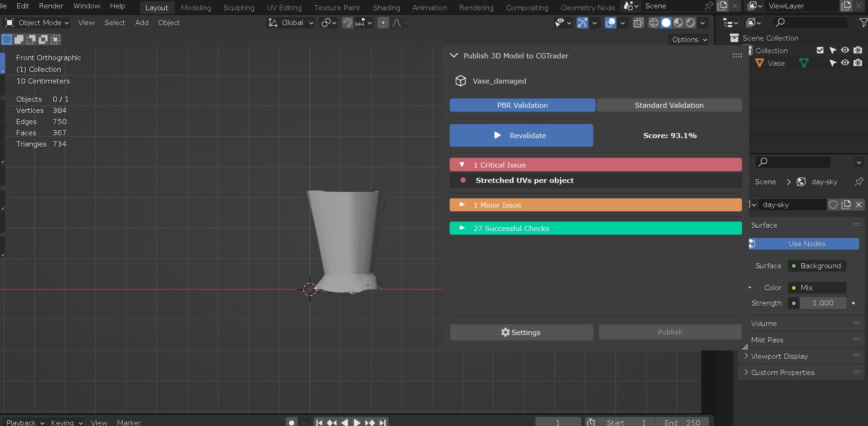
Task: Play animation forward
Action: coord(357,422)
